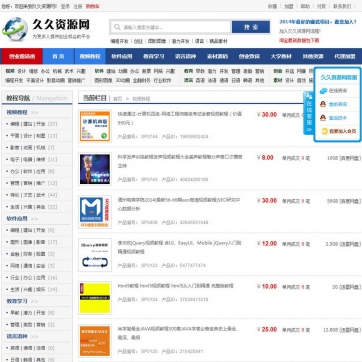Viewport: 362px width, 362px height.
Task: Open the orange 计算机四级 product thumbnail
Action: tap(95, 126)
